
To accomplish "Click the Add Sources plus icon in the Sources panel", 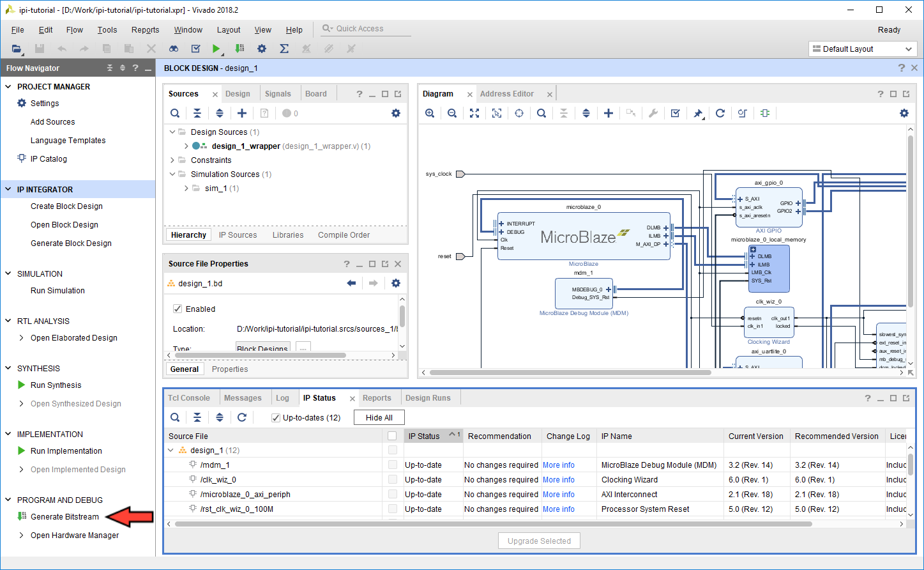I will coord(242,113).
